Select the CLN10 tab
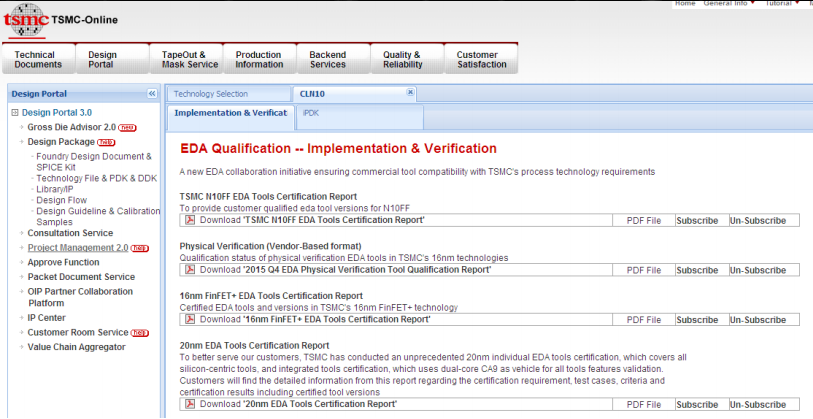 point(353,94)
